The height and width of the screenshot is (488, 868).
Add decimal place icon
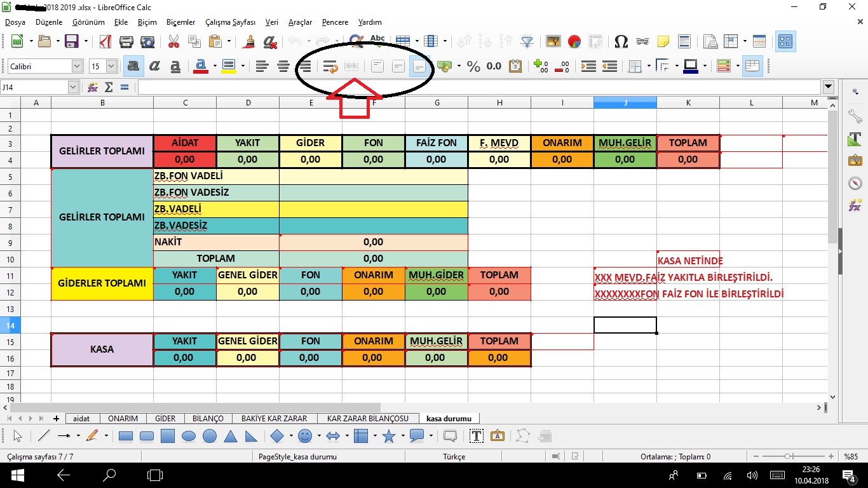pos(541,66)
